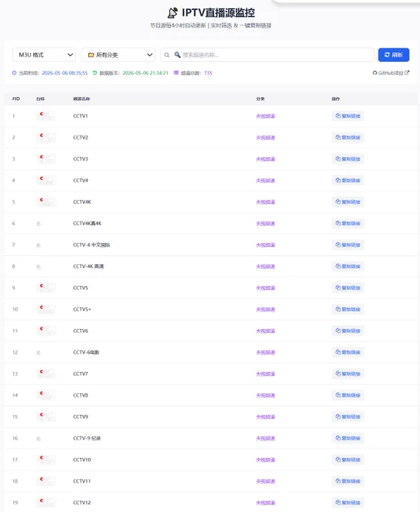Select the CCTV-9 纪录 channel name

87,438
